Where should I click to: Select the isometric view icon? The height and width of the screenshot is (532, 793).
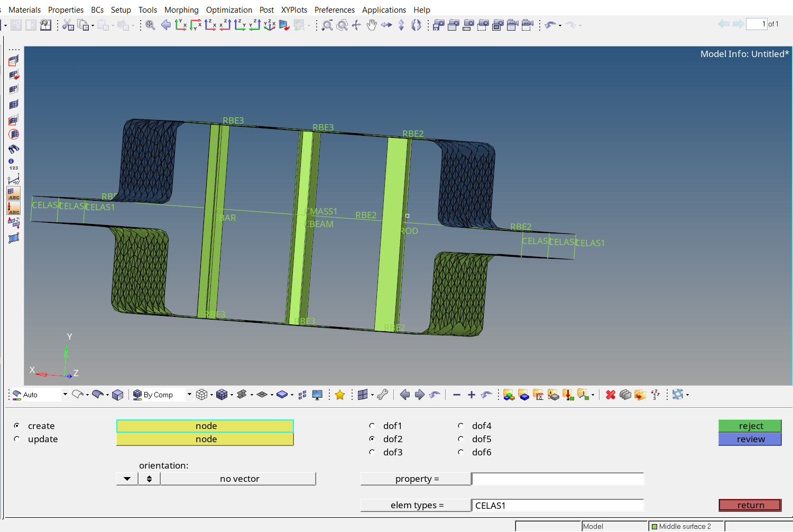click(270, 25)
